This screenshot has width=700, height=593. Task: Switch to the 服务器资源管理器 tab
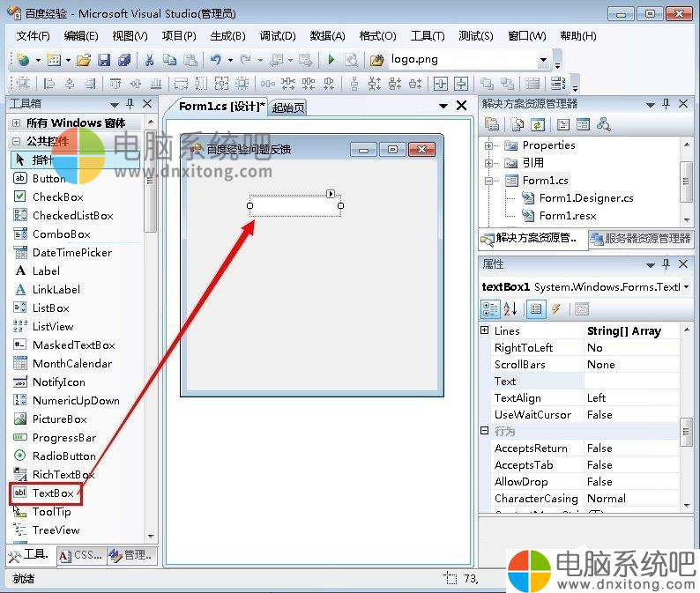click(642, 239)
